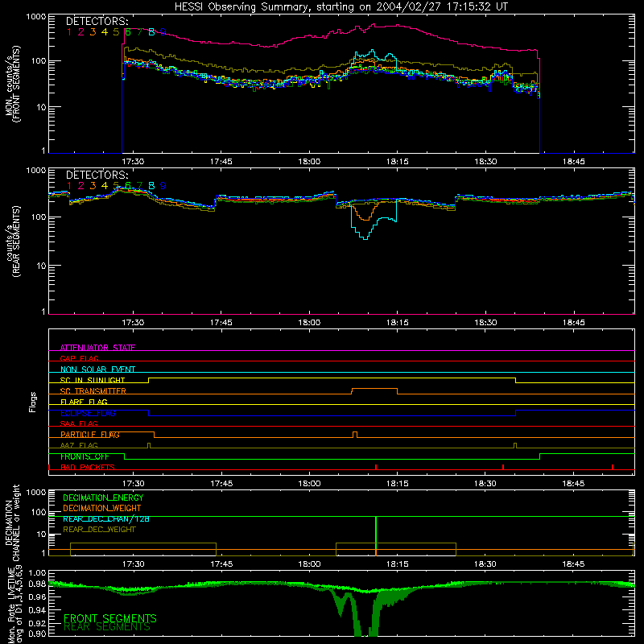644x644 pixels.
Task: Click the '18:45' tick label under the decimation plot
Action: (573, 564)
